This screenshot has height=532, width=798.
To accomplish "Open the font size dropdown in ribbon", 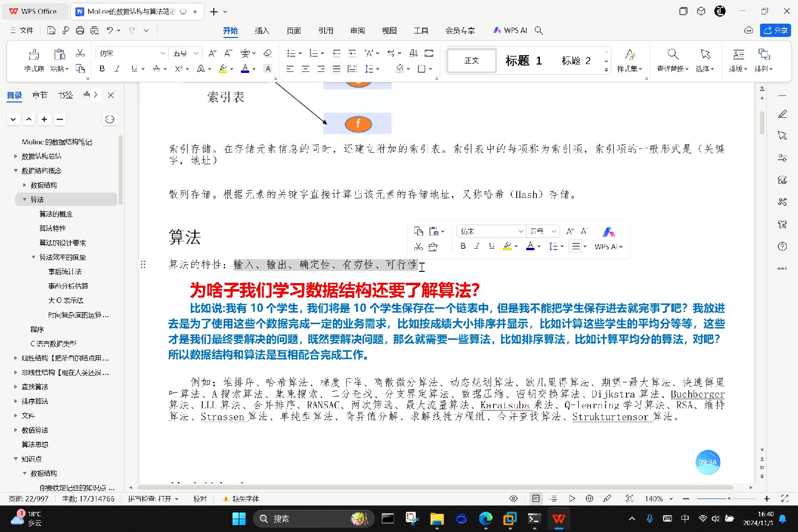I will (x=196, y=53).
